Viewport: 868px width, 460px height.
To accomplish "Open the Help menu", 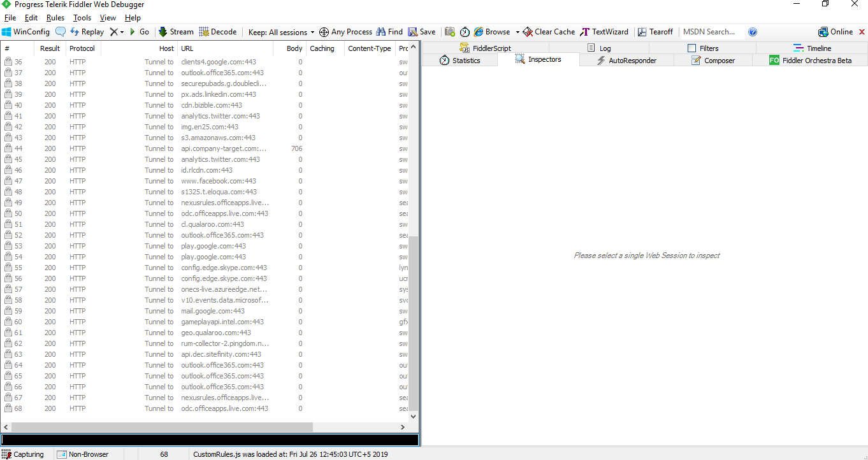I will (133, 18).
